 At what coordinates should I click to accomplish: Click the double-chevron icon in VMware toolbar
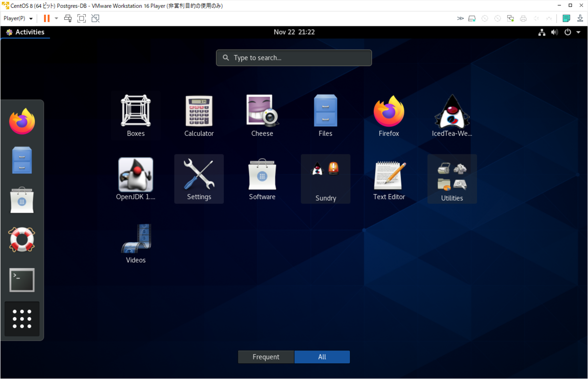point(460,18)
